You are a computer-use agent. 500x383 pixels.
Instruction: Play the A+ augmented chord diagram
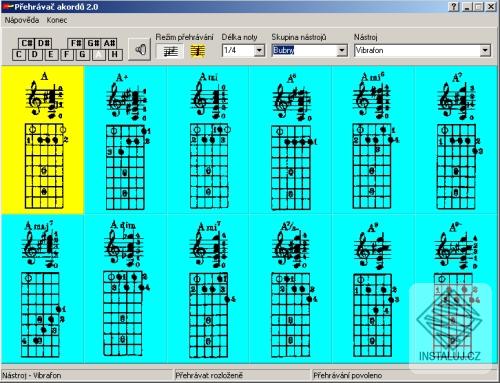[x=125, y=140]
